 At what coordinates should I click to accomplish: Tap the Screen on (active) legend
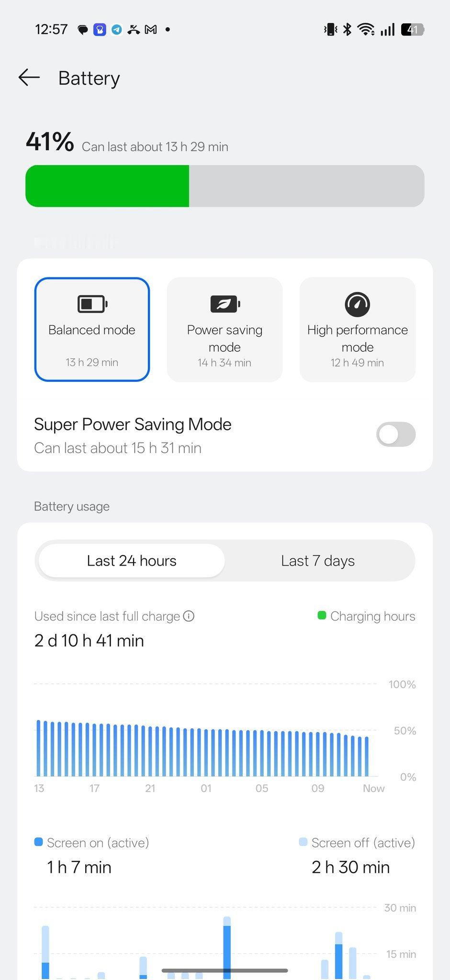point(92,843)
